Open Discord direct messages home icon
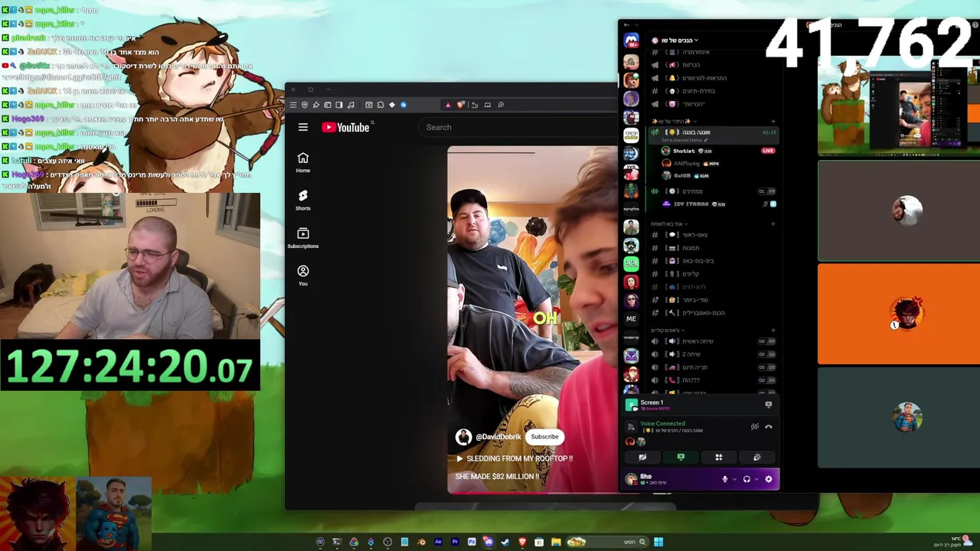 tap(631, 41)
